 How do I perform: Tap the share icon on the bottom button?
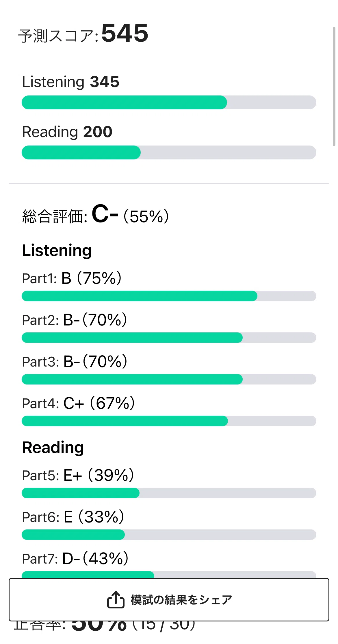[x=116, y=599]
